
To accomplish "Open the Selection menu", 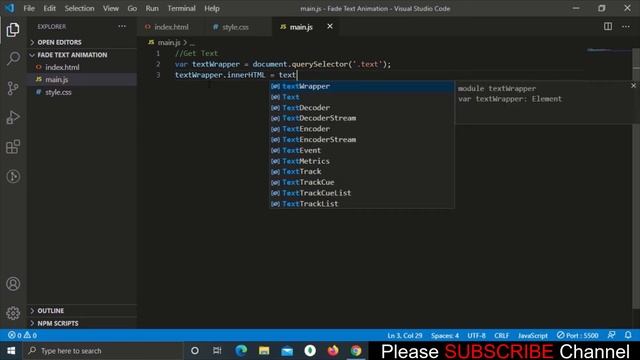I will [x=79, y=8].
